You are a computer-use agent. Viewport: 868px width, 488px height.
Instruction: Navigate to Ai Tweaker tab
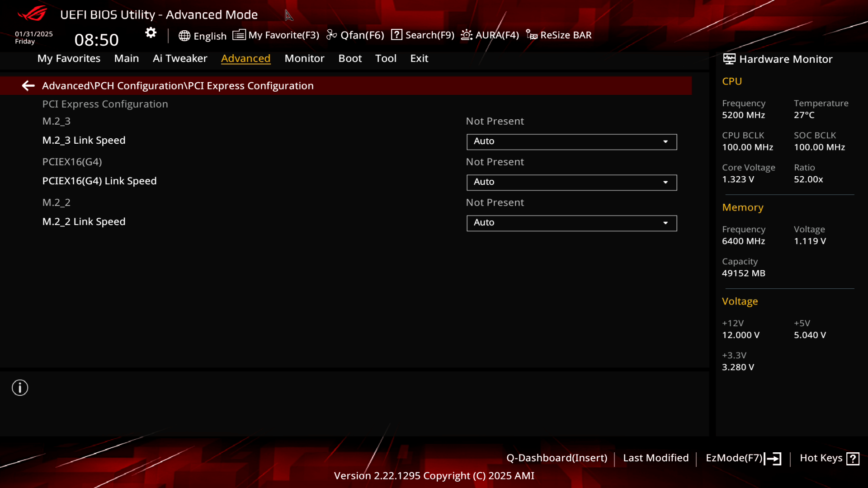click(179, 58)
